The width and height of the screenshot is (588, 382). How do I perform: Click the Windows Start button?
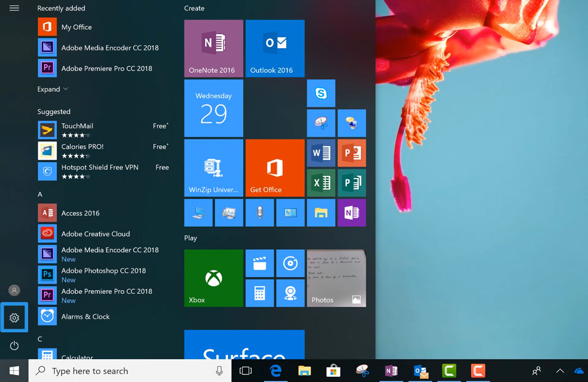tap(14, 371)
